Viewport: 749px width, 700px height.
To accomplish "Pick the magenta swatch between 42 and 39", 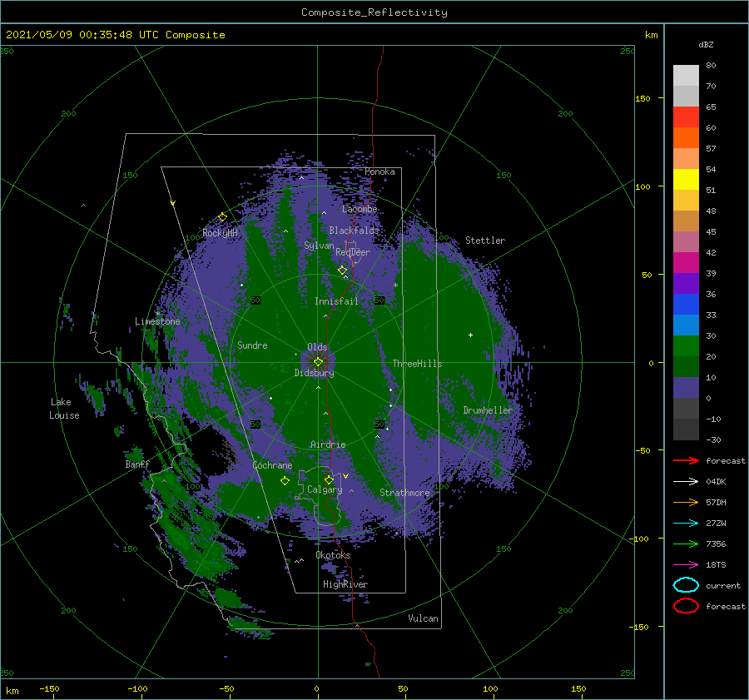I will point(686,263).
